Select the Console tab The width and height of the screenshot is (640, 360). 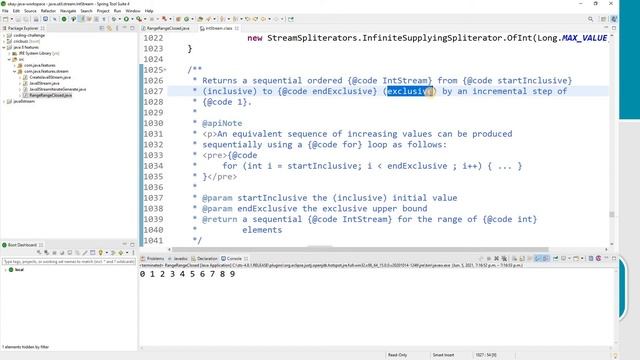tap(234, 258)
